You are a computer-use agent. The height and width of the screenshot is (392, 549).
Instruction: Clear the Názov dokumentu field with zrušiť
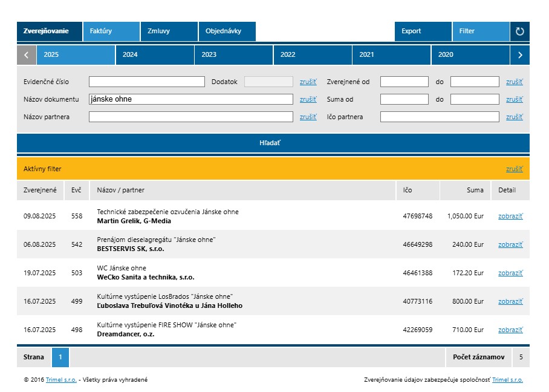308,99
